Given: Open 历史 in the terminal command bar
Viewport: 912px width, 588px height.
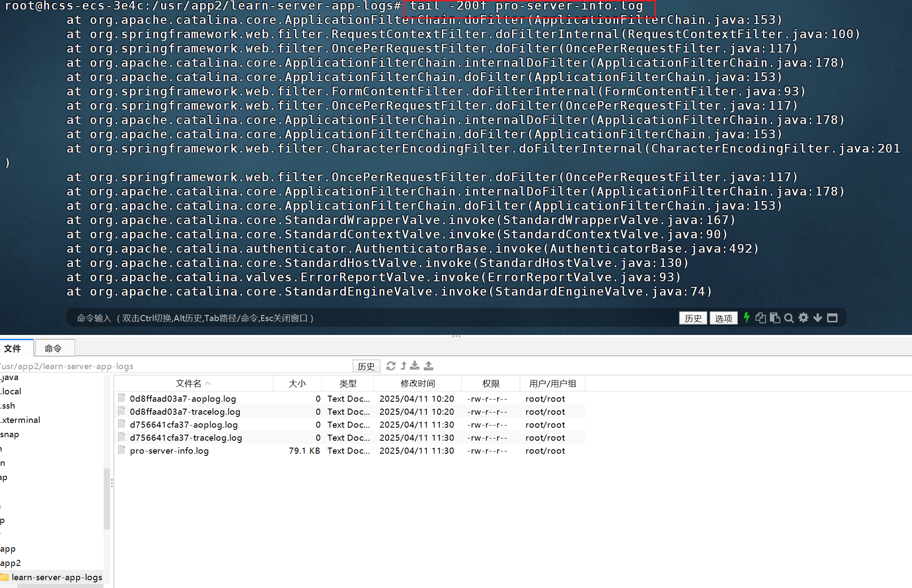Looking at the screenshot, I should [x=693, y=318].
